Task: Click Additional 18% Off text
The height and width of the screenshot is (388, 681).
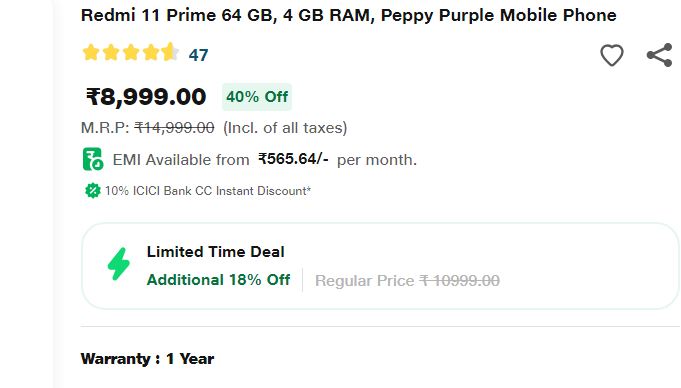Action: pyautogui.click(x=218, y=280)
